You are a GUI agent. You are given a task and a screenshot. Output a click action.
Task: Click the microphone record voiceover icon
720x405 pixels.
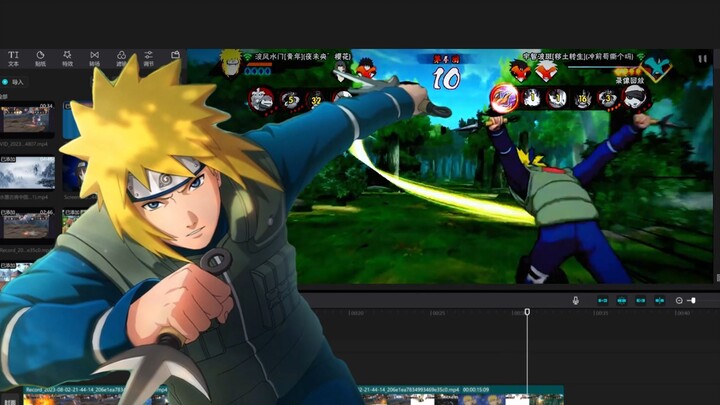[x=575, y=300]
